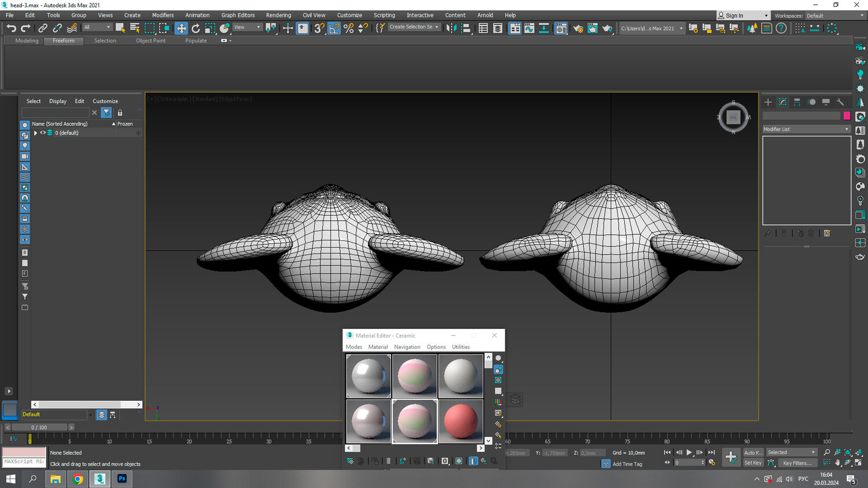868x488 pixels.
Task: Go to end of animation
Action: (712, 453)
